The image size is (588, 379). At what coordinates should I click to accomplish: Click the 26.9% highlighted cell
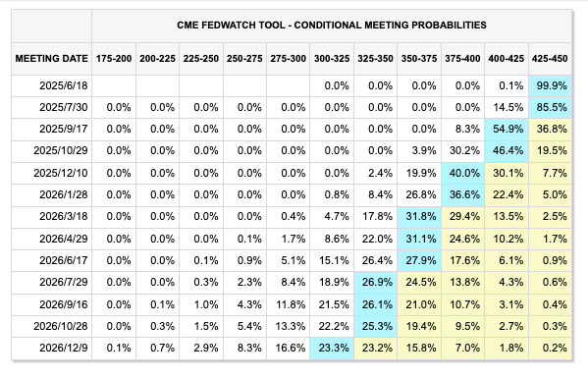coord(375,283)
